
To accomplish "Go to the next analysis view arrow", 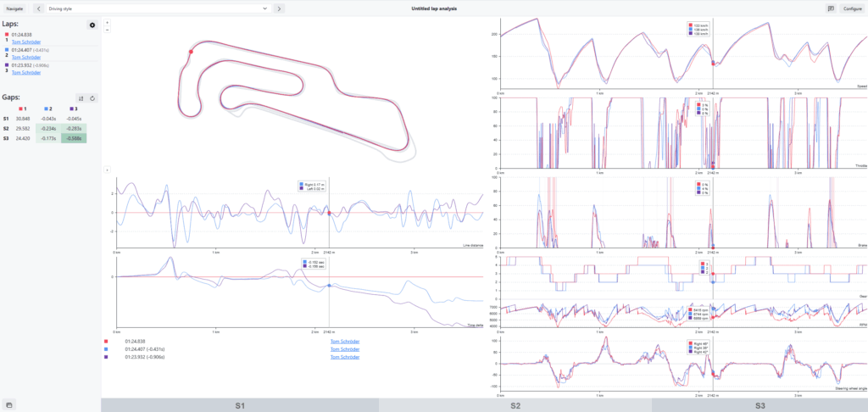I will coord(279,8).
